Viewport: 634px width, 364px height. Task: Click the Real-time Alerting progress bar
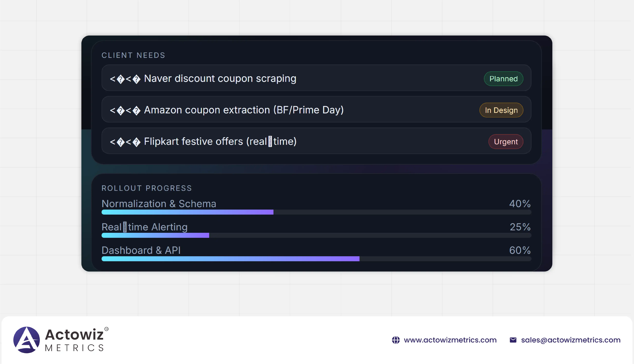pyautogui.click(x=316, y=235)
